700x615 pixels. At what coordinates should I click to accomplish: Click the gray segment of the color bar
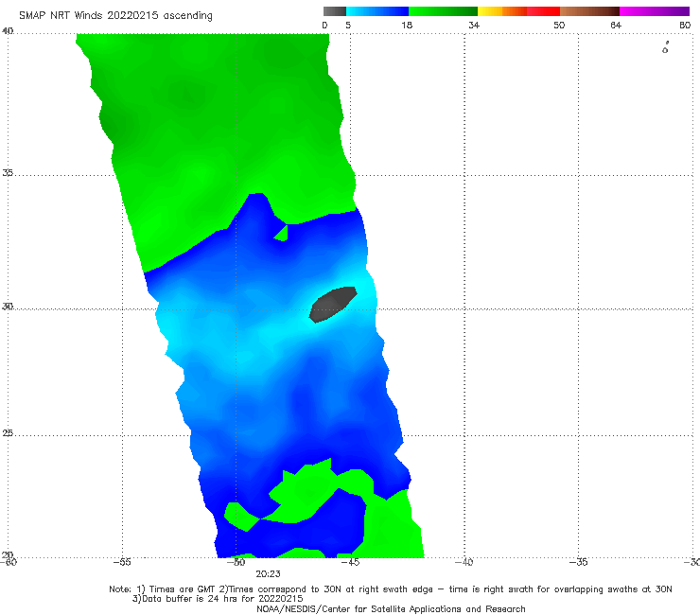[335, 11]
